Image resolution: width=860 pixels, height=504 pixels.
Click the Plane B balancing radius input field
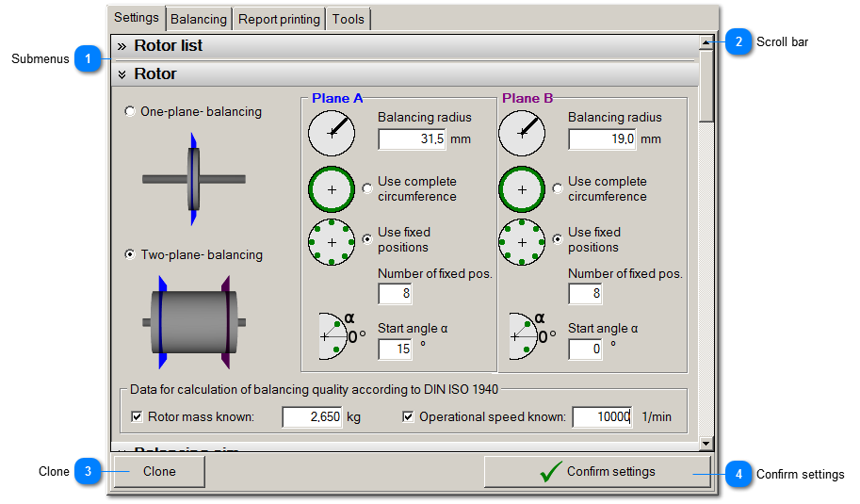(x=601, y=139)
